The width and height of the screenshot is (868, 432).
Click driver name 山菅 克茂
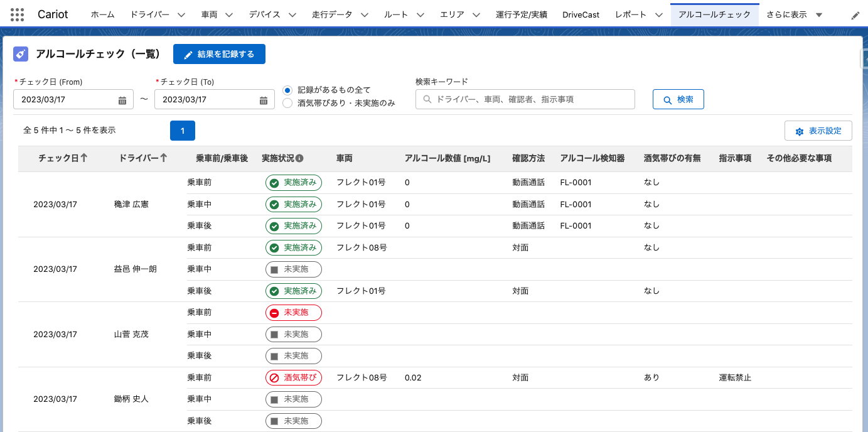pyautogui.click(x=131, y=334)
